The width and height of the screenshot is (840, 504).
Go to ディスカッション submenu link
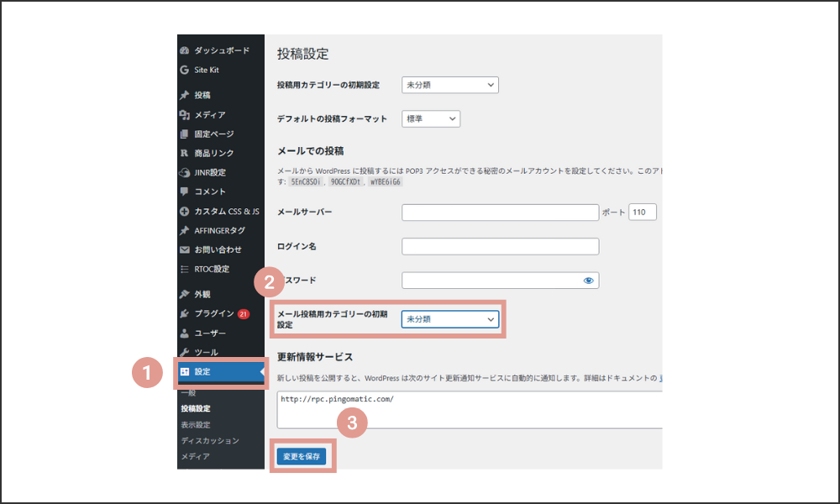tap(210, 440)
